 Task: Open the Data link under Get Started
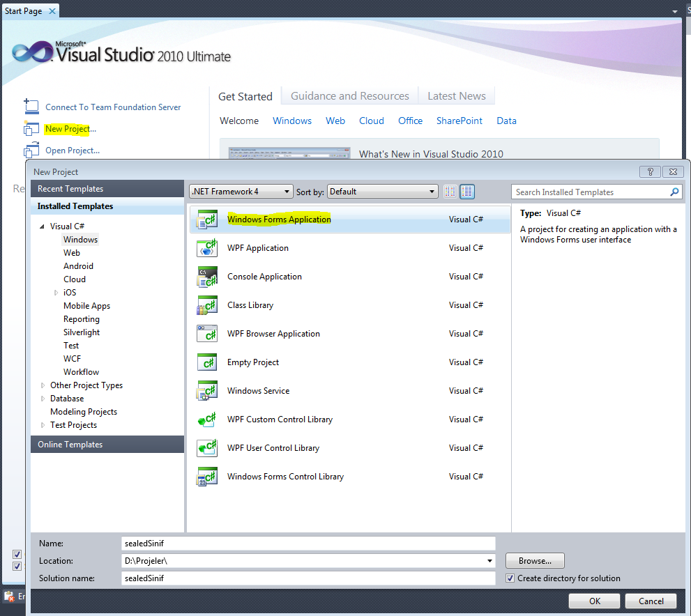[506, 121]
